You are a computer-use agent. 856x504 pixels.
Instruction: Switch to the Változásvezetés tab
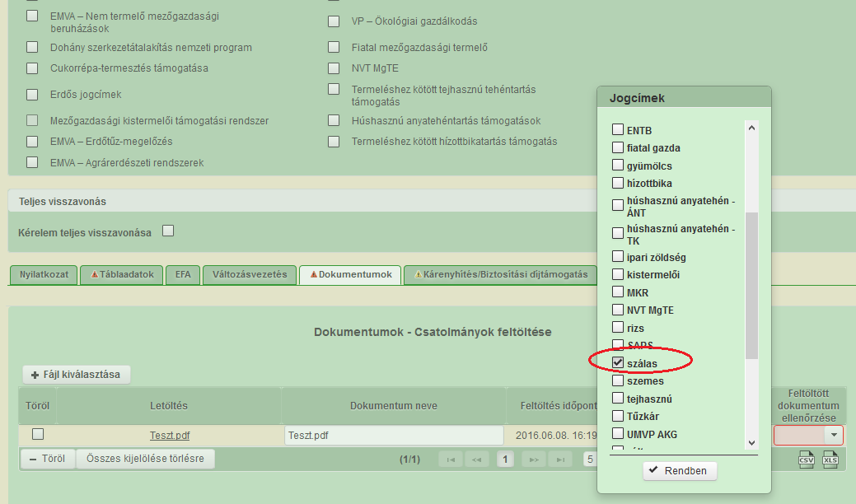coord(250,275)
